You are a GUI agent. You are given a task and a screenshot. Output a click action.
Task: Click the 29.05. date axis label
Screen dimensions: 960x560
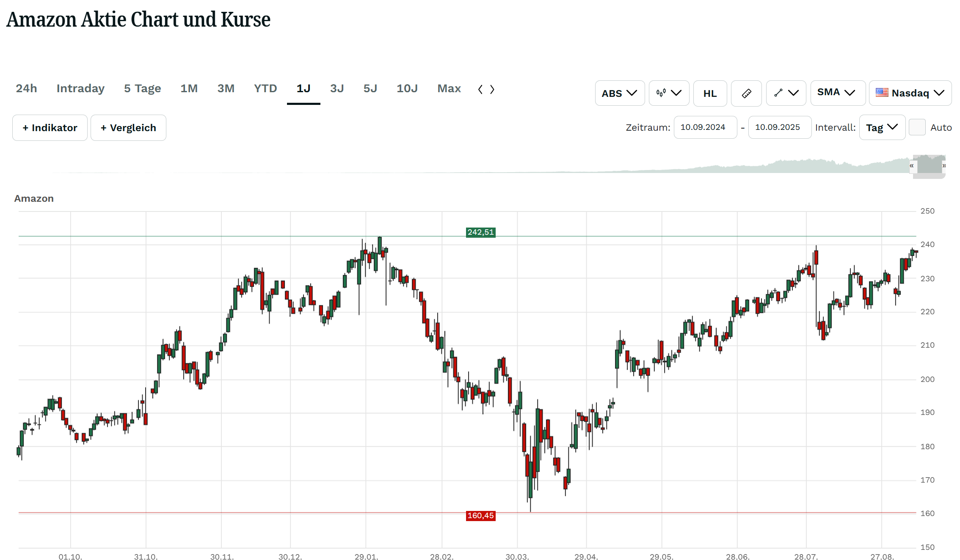tap(662, 557)
